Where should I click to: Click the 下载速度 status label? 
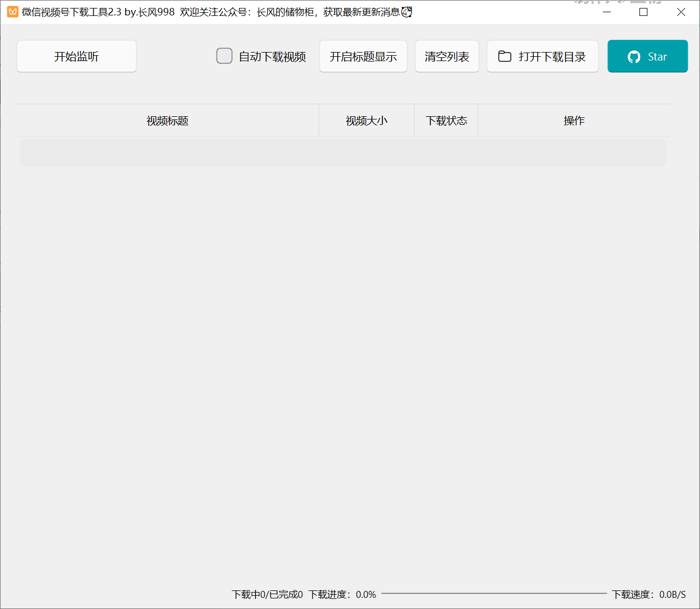point(648,594)
